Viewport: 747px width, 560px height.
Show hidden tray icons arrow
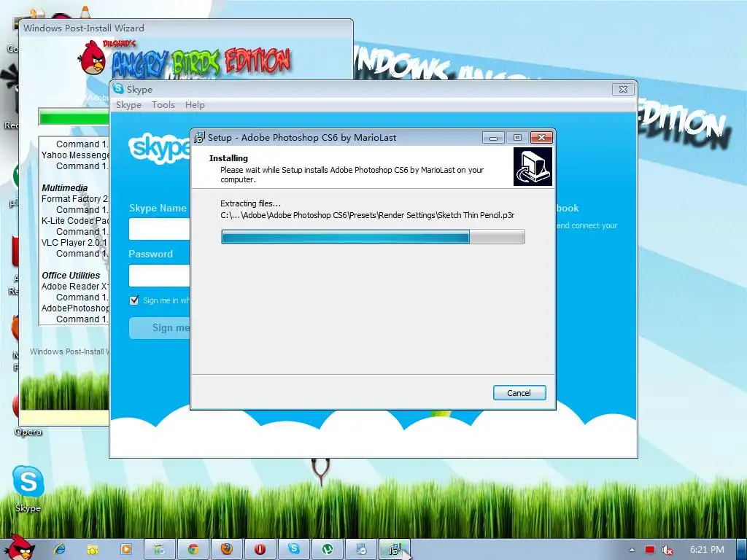point(632,550)
